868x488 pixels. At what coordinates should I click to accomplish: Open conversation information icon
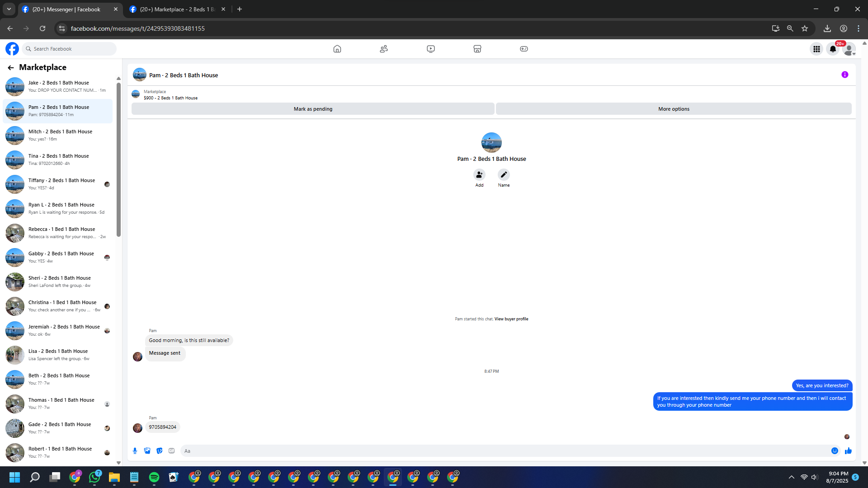tap(845, 75)
